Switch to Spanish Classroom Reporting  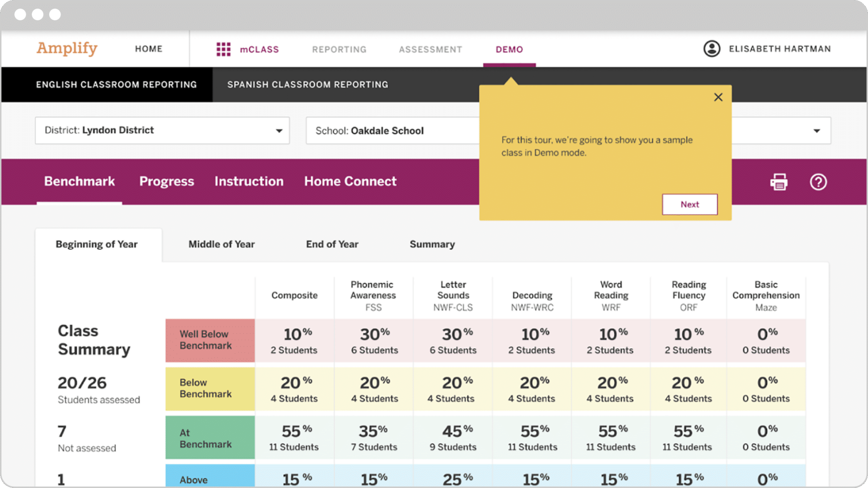click(307, 84)
